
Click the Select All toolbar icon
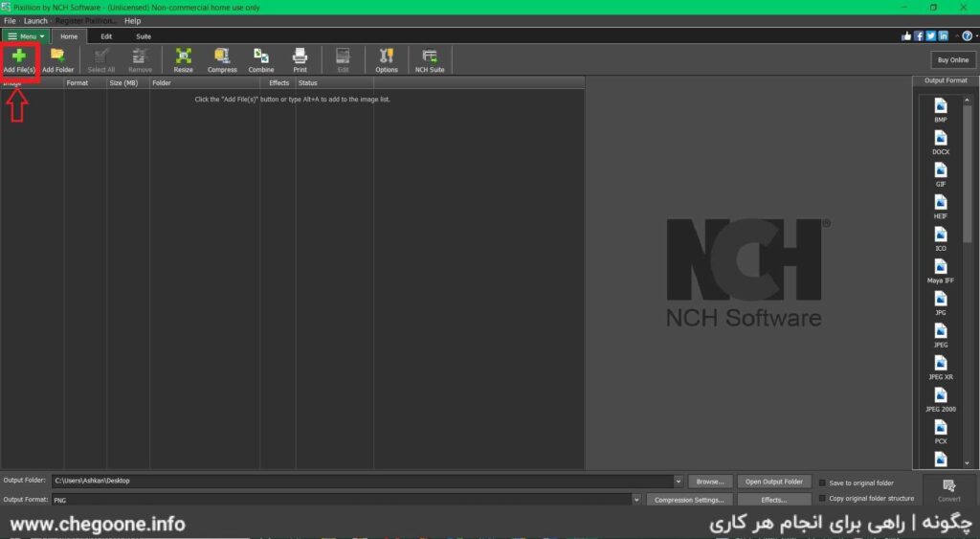101,60
